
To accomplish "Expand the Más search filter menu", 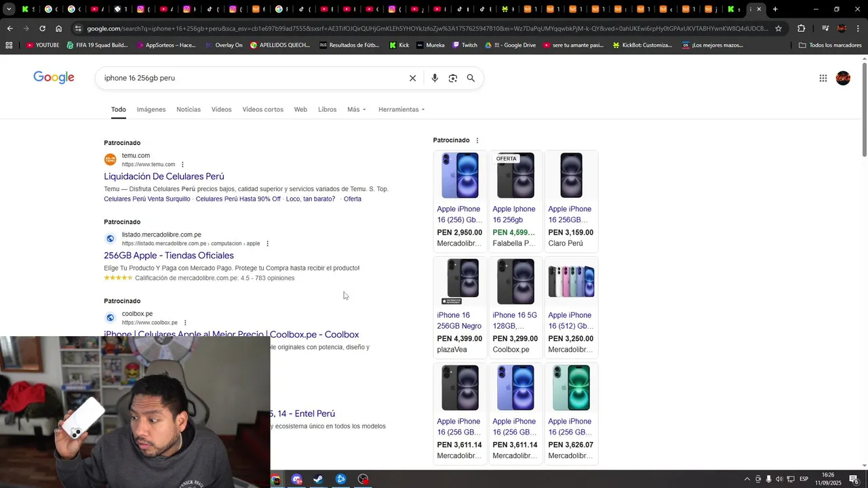I will (357, 109).
